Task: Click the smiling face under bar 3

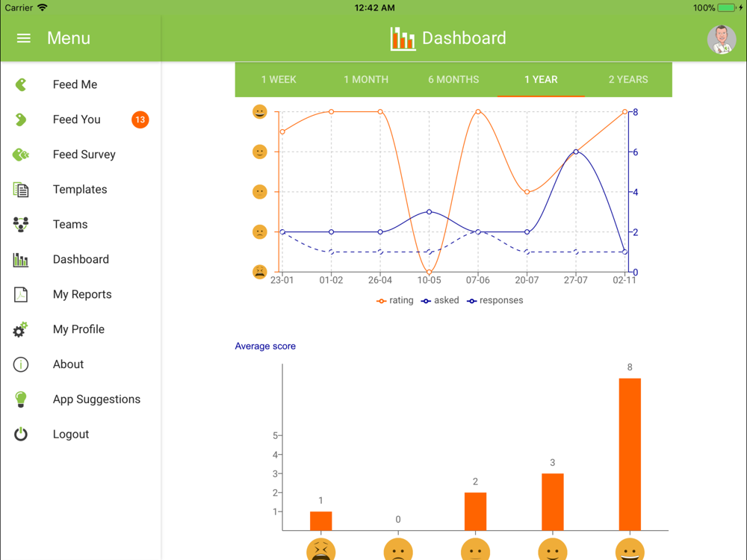Action: click(553, 550)
